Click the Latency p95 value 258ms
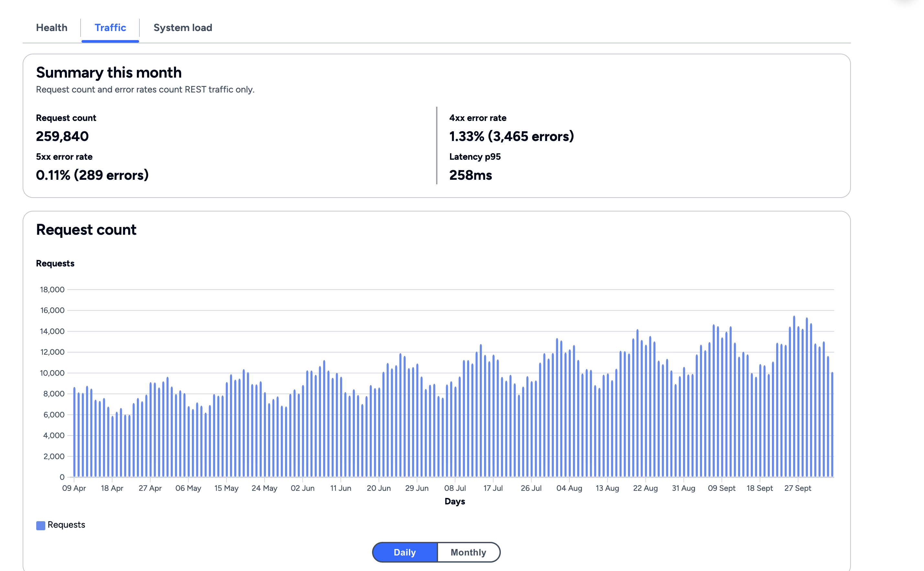 [x=471, y=175]
